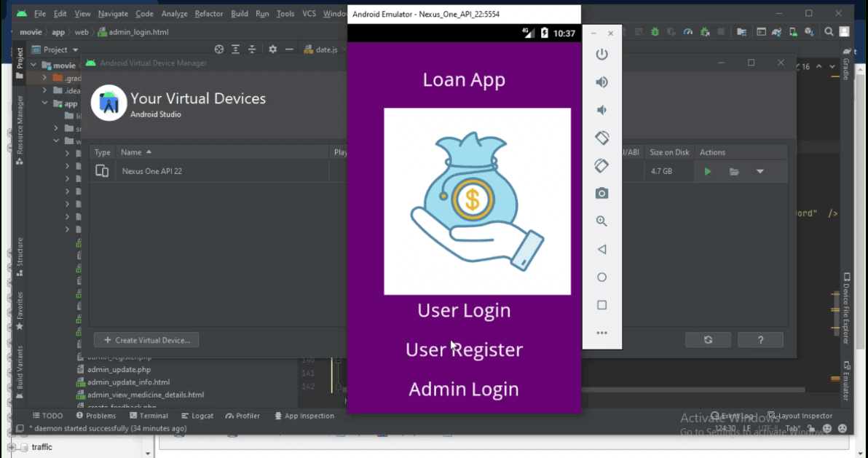Screen dimensions: 868x458
Task: Open the Build menu
Action: point(239,14)
